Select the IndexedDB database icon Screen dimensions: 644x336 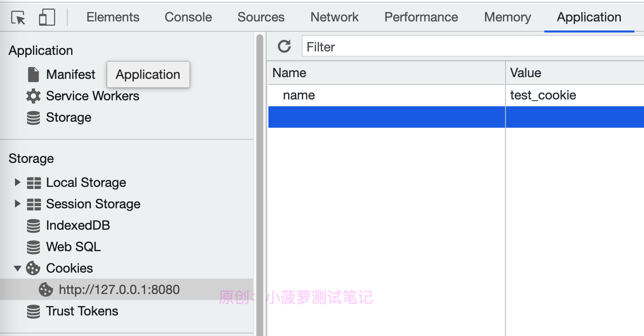[x=33, y=225]
